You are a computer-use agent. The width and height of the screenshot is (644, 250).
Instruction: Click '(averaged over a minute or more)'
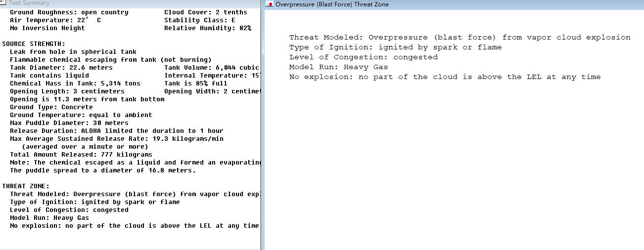click(x=85, y=147)
